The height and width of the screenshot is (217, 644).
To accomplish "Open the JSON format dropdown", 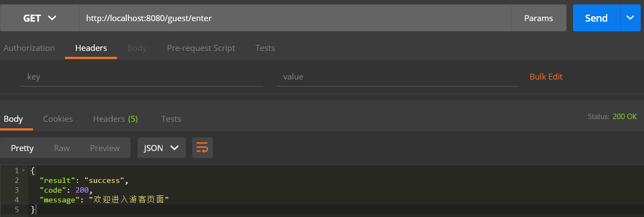I will pos(161,148).
